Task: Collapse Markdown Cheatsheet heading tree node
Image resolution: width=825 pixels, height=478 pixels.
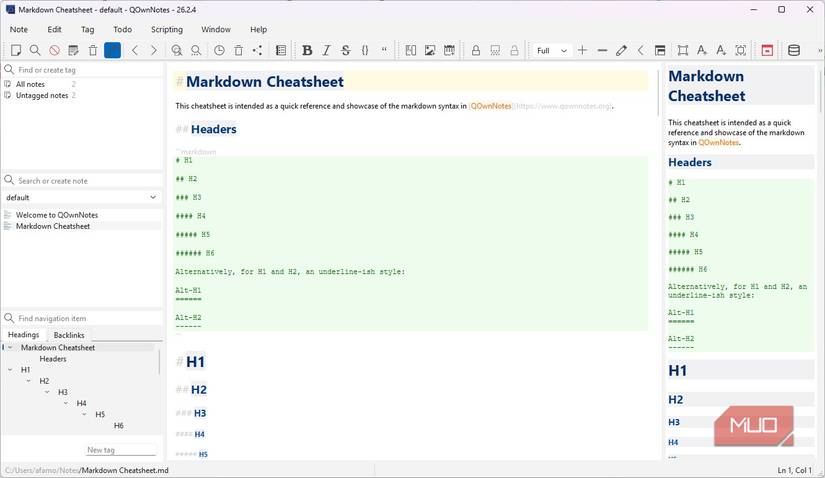Action: 10,347
